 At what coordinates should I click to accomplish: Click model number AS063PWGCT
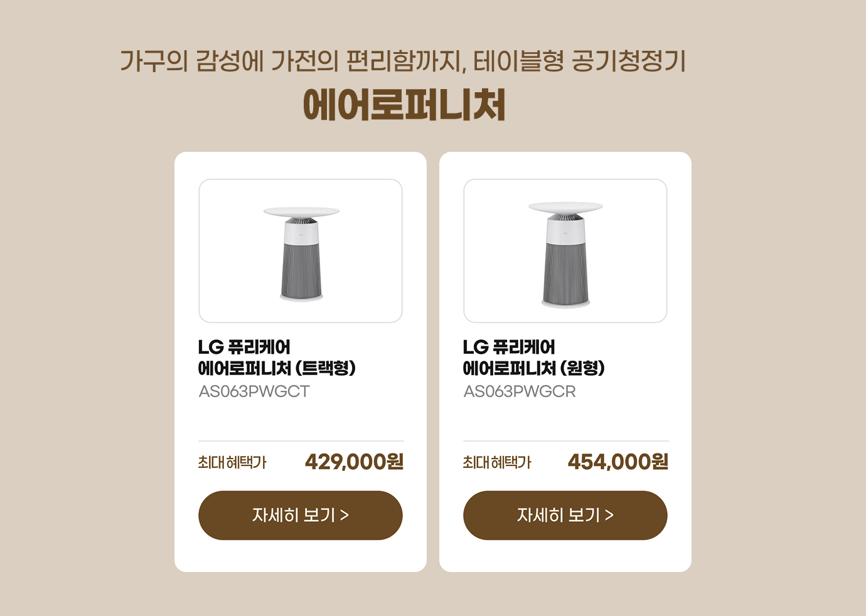(254, 391)
